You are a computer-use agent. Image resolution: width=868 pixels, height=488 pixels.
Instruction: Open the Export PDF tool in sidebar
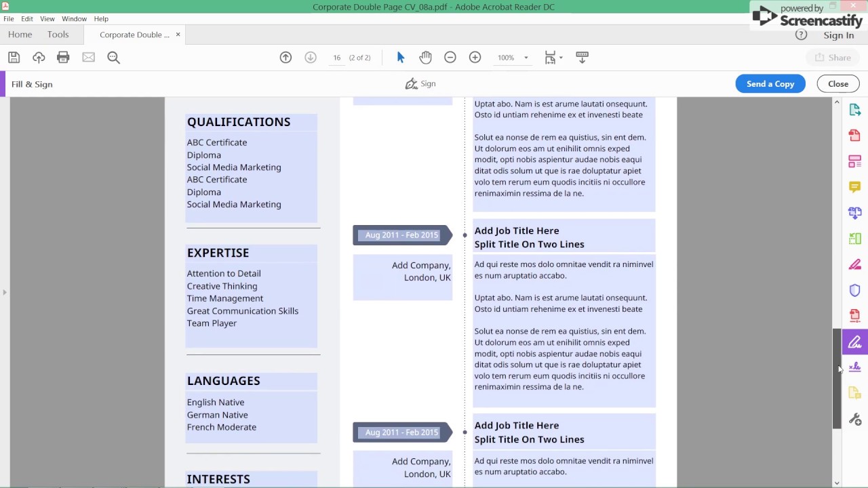pyautogui.click(x=854, y=110)
